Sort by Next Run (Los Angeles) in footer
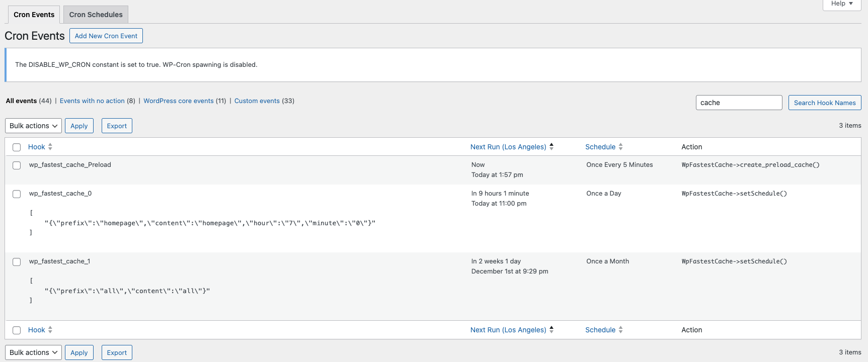The image size is (868, 362). [508, 330]
